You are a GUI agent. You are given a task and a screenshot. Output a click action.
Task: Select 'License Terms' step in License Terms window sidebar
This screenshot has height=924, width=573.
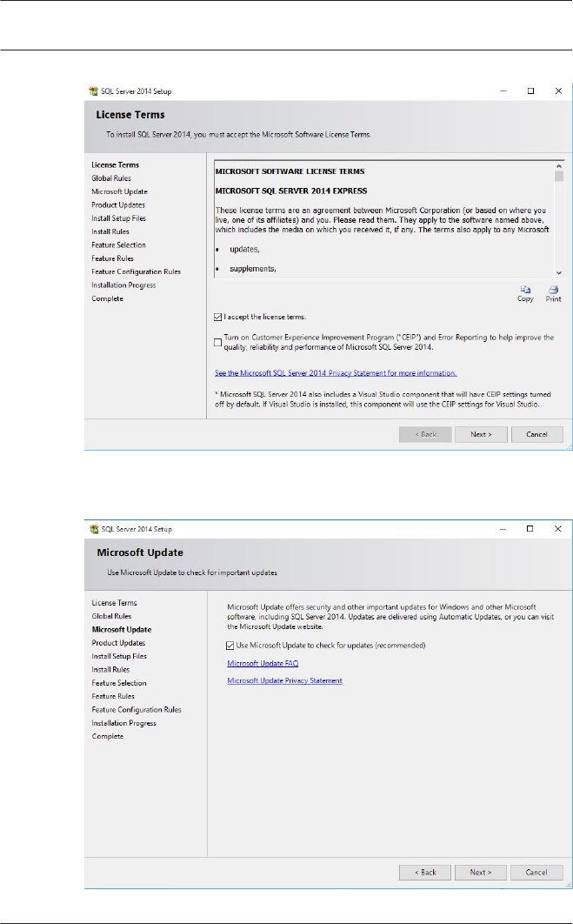[116, 165]
